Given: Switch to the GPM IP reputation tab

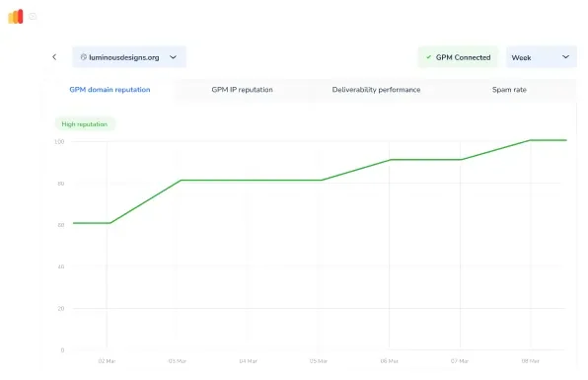Looking at the screenshot, I should pos(242,90).
